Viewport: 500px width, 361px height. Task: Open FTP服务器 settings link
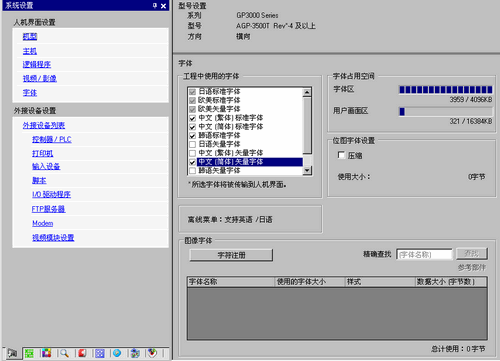48,209
